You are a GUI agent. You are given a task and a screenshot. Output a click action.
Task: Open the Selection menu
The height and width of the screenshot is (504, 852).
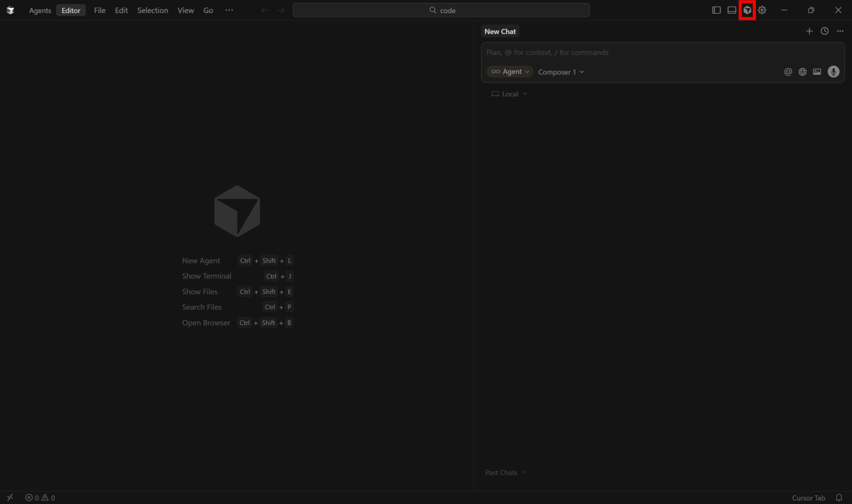[152, 10]
